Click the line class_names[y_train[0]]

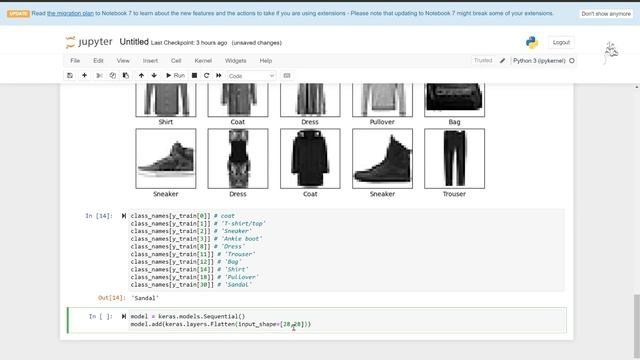coord(182,216)
